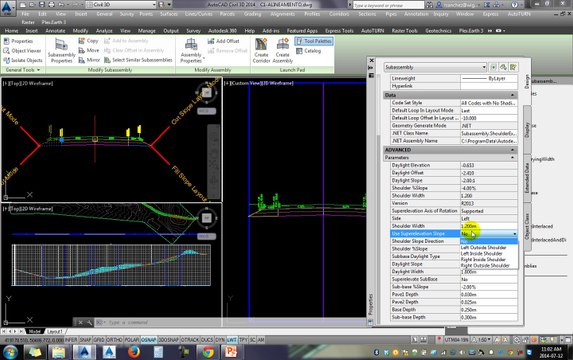Click the Select Objects icon in Properties palette
The width and height of the screenshot is (573, 360).
click(503, 67)
